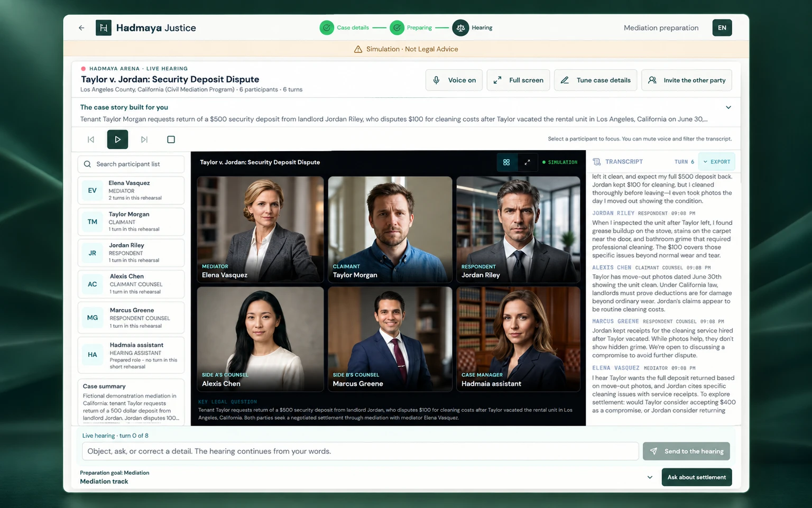Click the JR avatar badge
Image resolution: width=812 pixels, height=508 pixels.
click(93, 253)
